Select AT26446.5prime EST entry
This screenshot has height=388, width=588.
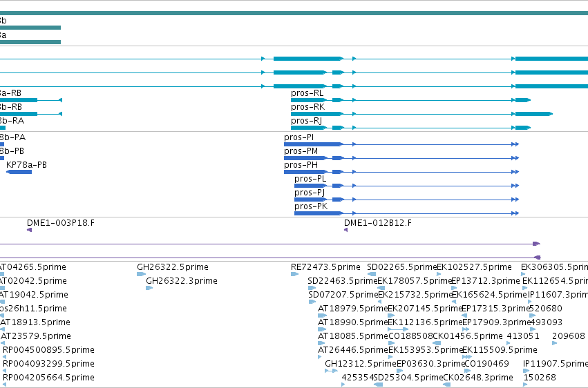pyautogui.click(x=352, y=350)
